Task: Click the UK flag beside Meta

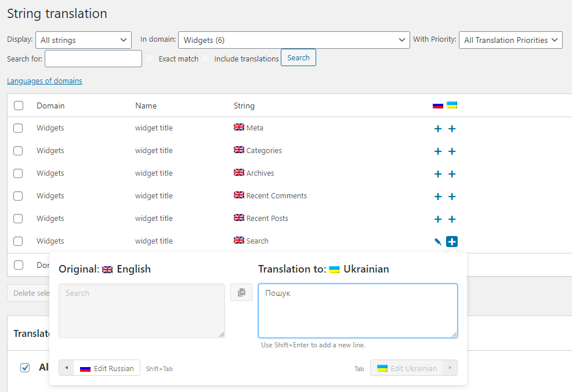Action: (x=239, y=127)
